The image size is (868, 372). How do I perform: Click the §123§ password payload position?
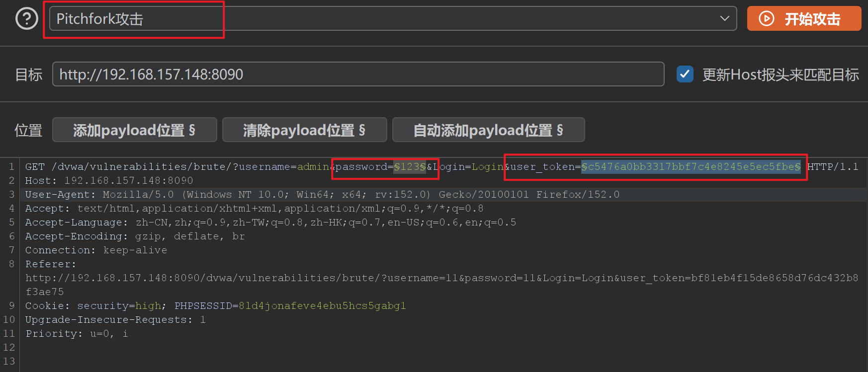tap(410, 167)
